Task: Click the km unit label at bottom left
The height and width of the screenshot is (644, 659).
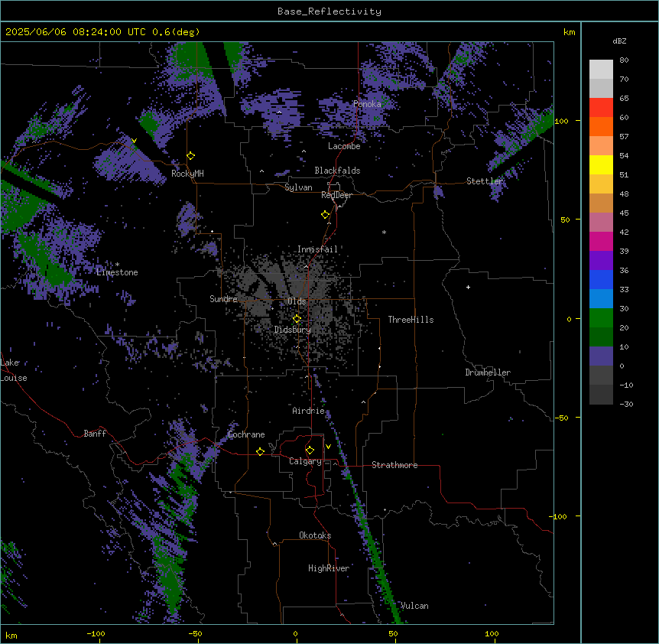Action: click(11, 635)
